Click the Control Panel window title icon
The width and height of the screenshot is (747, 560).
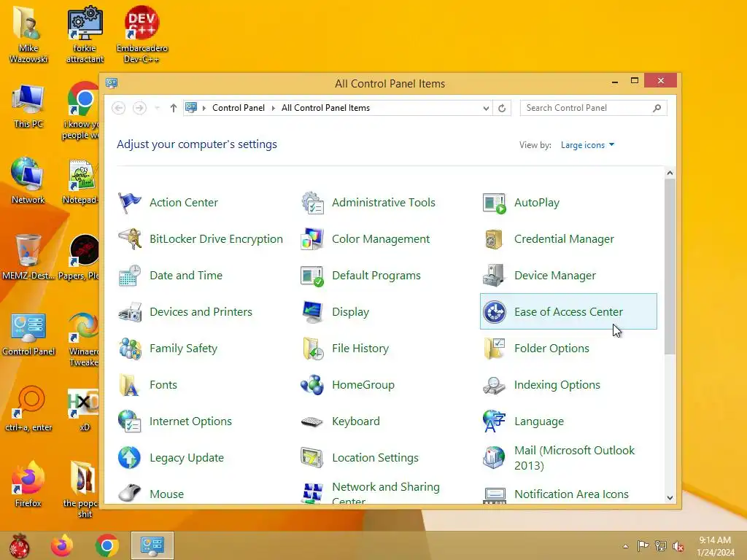(x=112, y=83)
